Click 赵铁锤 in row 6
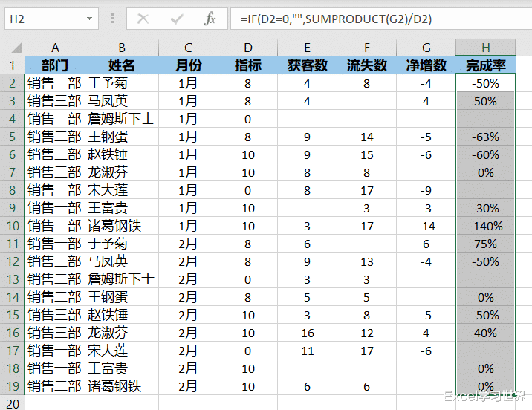 pyautogui.click(x=108, y=154)
